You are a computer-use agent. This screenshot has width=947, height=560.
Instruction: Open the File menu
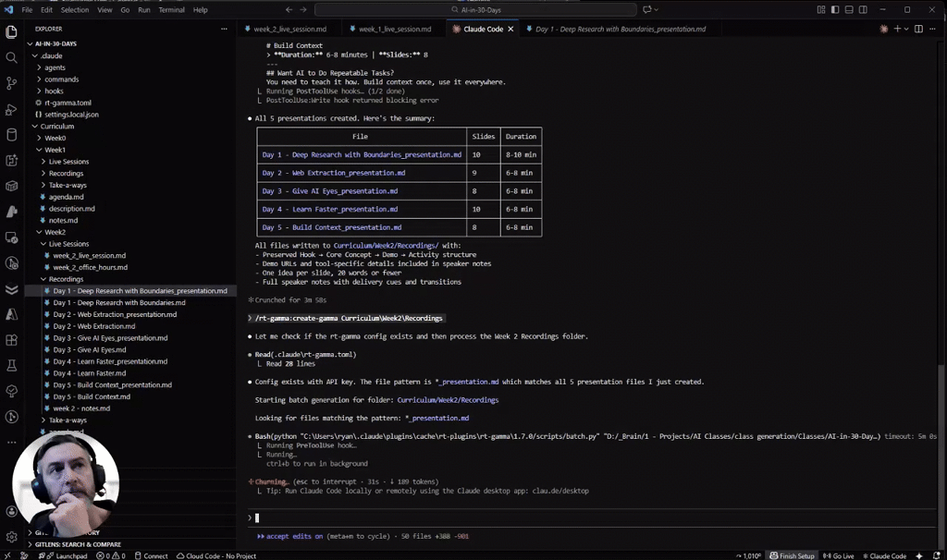[x=27, y=9]
